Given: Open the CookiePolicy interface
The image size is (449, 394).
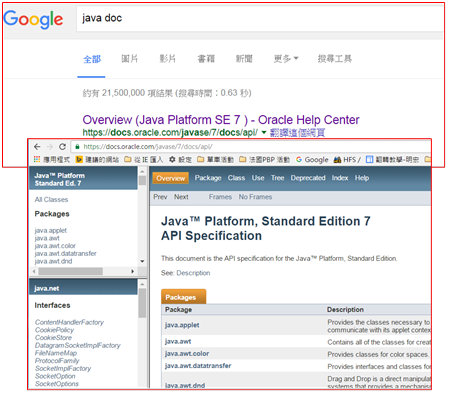Looking at the screenshot, I should 54,330.
